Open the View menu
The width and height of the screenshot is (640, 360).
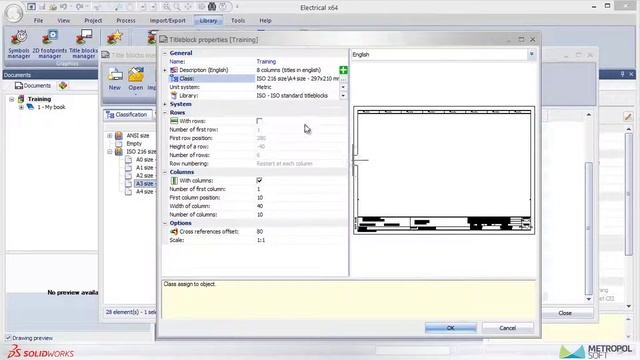63,20
